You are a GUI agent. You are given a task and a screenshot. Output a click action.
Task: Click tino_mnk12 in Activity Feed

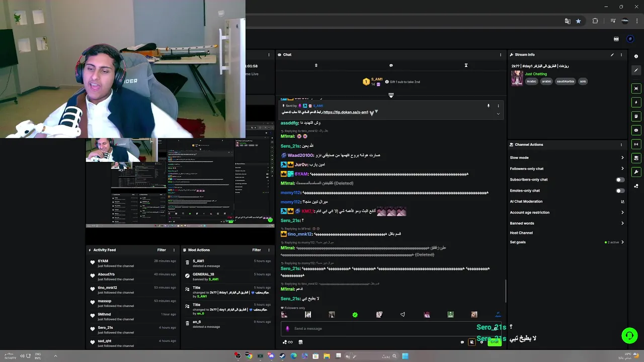pos(107,288)
